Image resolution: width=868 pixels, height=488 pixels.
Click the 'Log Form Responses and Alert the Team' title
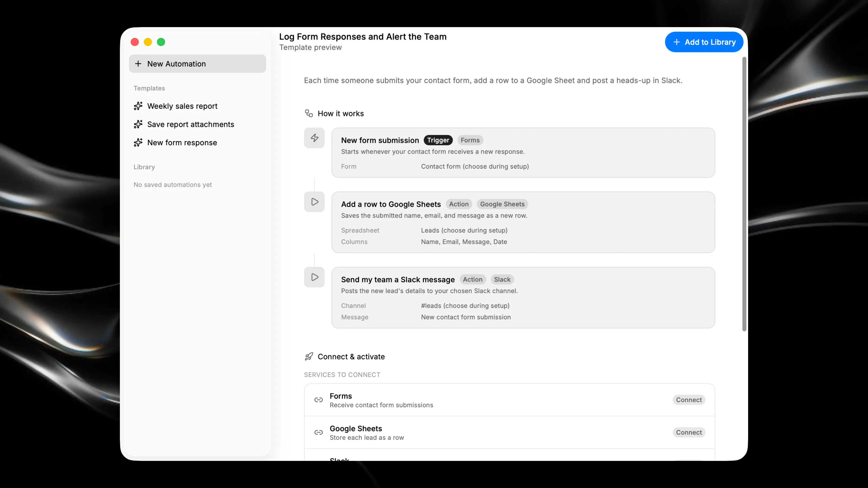point(363,37)
